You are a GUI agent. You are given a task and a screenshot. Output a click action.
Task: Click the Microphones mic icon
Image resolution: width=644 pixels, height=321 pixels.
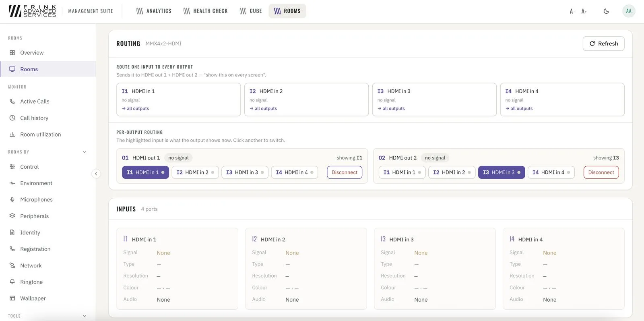click(x=12, y=200)
